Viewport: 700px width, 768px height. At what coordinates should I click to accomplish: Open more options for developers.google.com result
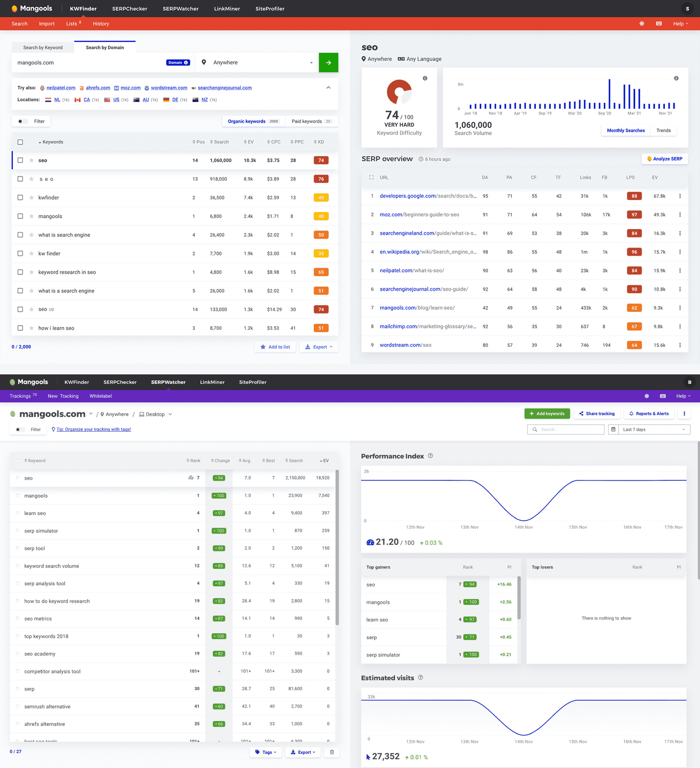680,196
